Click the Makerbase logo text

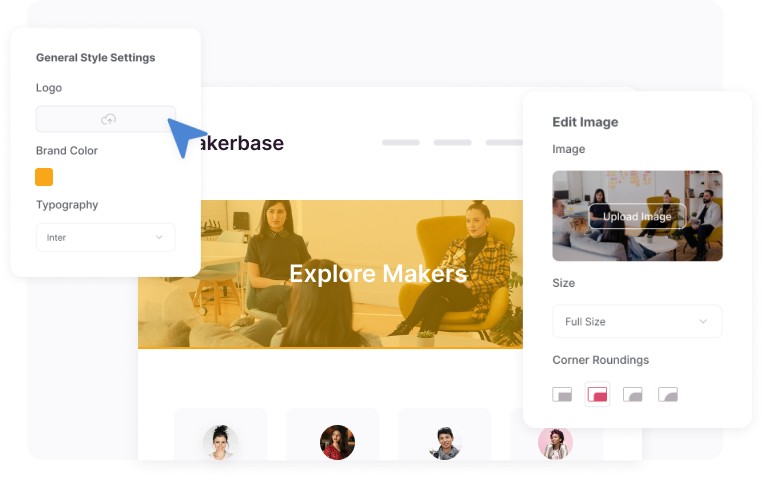[x=242, y=143]
